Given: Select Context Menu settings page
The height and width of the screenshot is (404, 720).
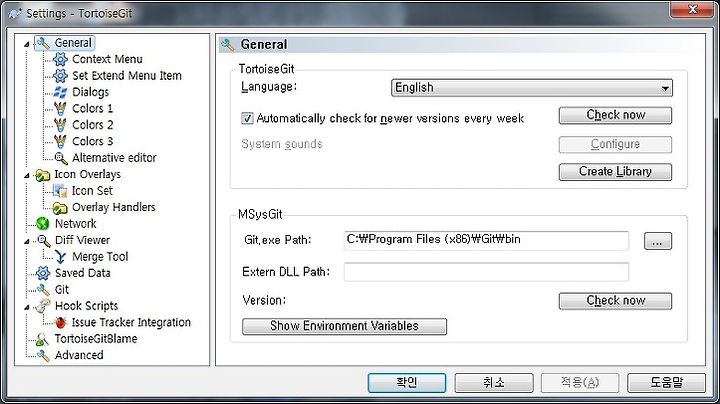Looking at the screenshot, I should pyautogui.click(x=107, y=59).
